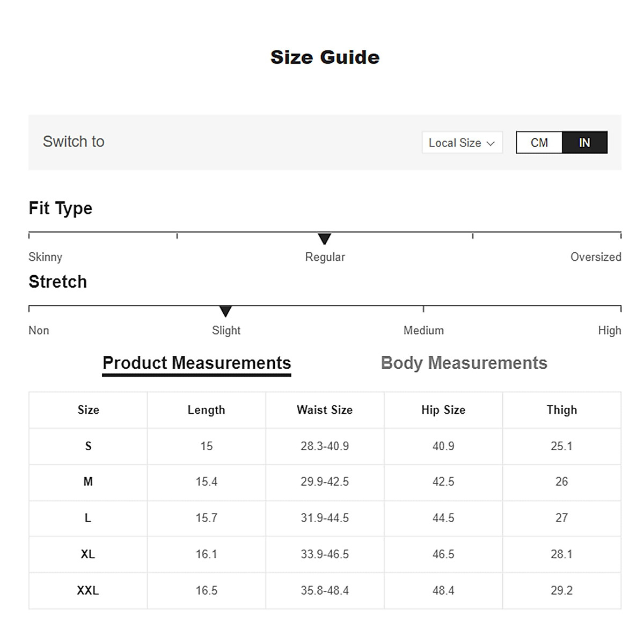This screenshot has height=644, width=644.
Task: Click the Local Size chevron arrow
Action: point(491,143)
